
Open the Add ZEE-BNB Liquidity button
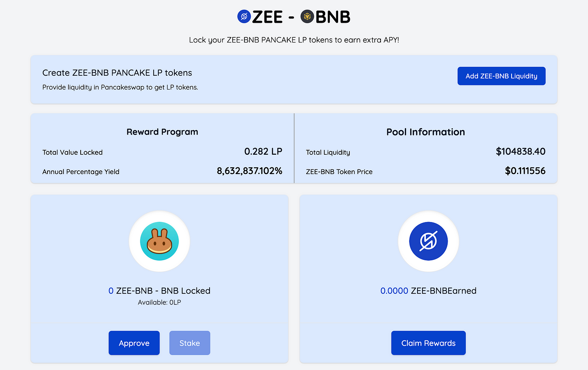click(x=501, y=76)
